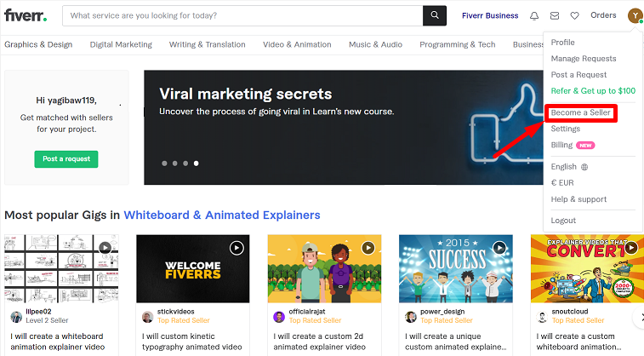Open Fiverr Business link
This screenshot has width=644, height=356.
489,15
